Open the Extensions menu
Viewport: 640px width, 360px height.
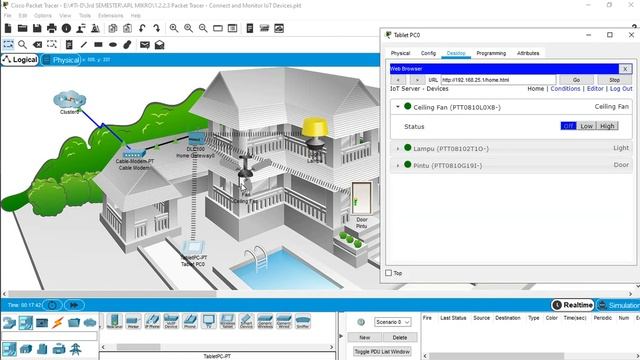click(x=111, y=16)
